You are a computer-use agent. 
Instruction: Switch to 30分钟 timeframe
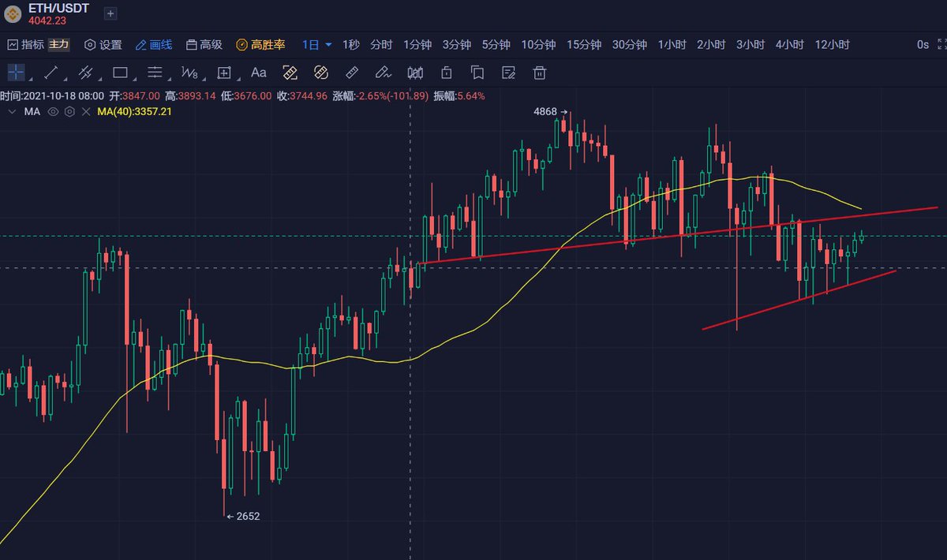[630, 45]
